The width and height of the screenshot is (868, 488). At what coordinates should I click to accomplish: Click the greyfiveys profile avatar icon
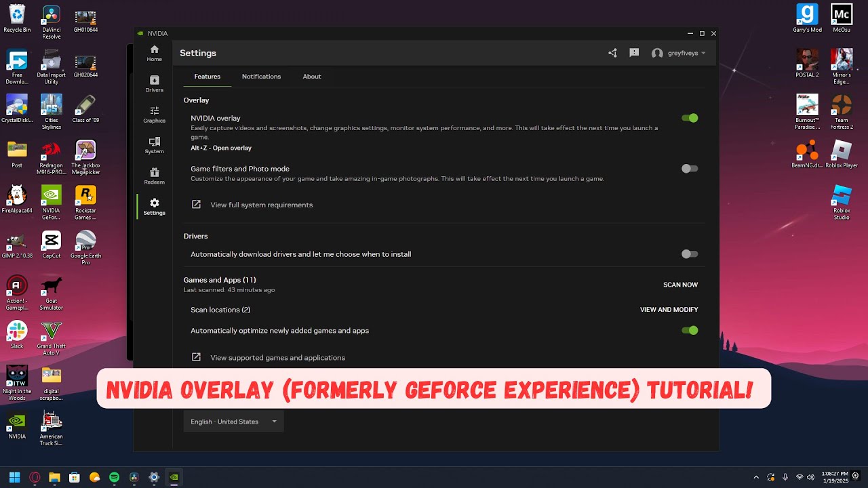(x=657, y=53)
